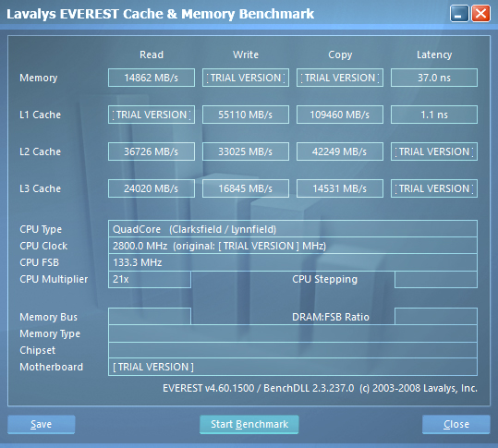Viewport: 498px width, 448px height.
Task: Click L3 Cache Latency TRIAL VERSION field
Action: (434, 188)
